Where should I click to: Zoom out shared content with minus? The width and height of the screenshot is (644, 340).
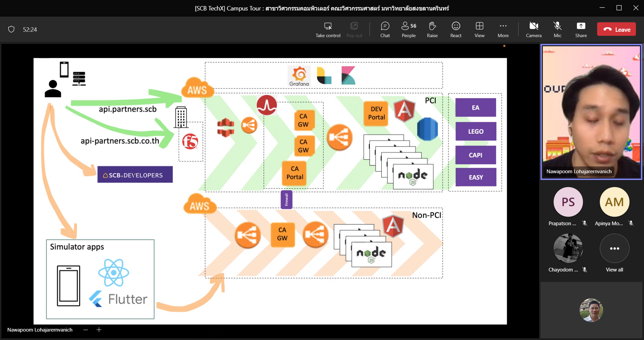click(86, 330)
